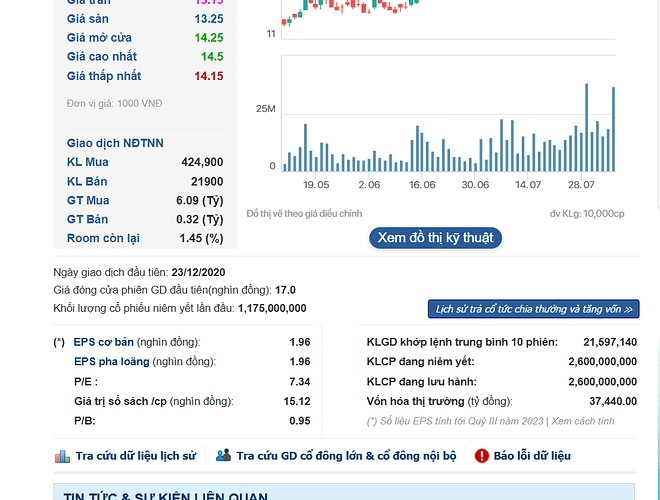The image size is (660, 500).
Task: Click the 28.07 date label on volume chart
Action: [581, 185]
